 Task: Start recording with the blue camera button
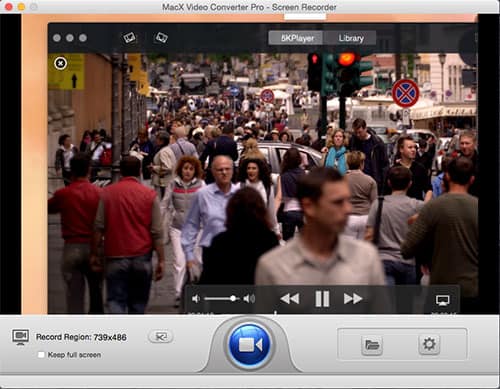click(250, 345)
